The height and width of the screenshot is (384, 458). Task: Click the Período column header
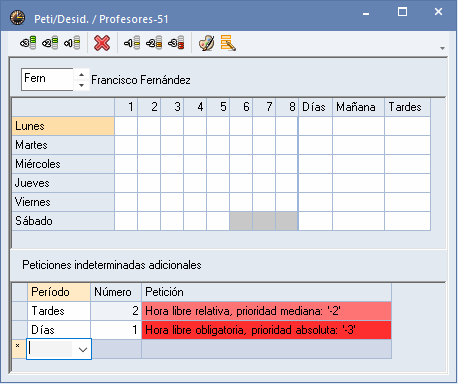point(59,292)
